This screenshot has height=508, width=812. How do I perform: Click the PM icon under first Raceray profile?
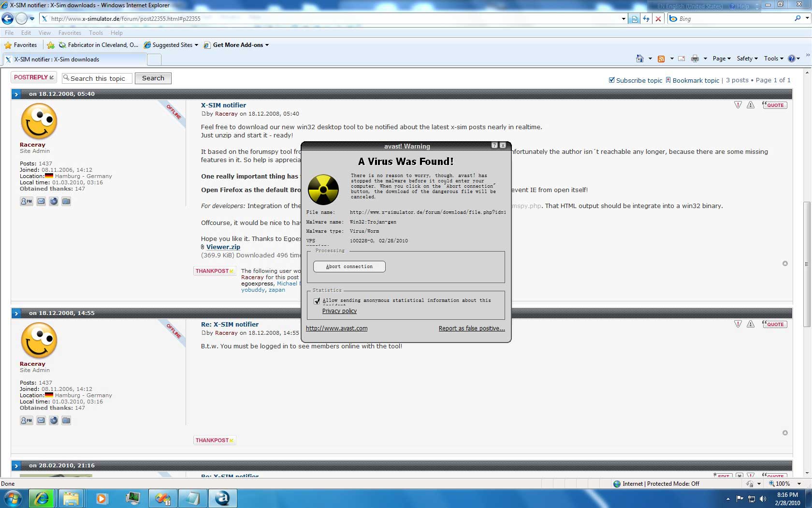[x=27, y=201]
